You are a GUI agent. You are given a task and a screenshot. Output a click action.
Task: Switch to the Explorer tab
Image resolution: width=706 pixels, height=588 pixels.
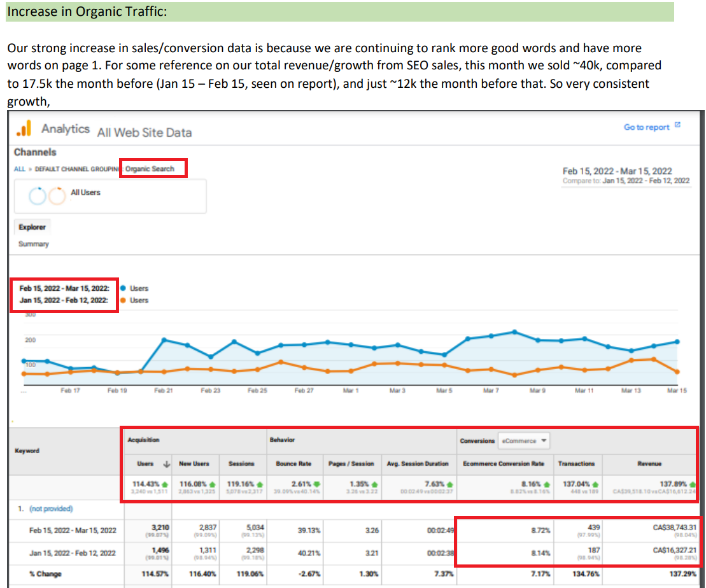point(32,227)
